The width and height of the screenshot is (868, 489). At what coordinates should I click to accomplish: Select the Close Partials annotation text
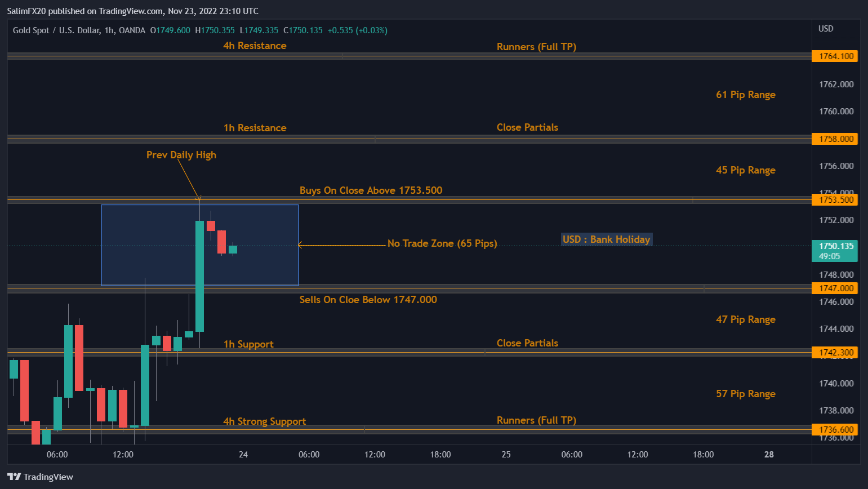(527, 127)
